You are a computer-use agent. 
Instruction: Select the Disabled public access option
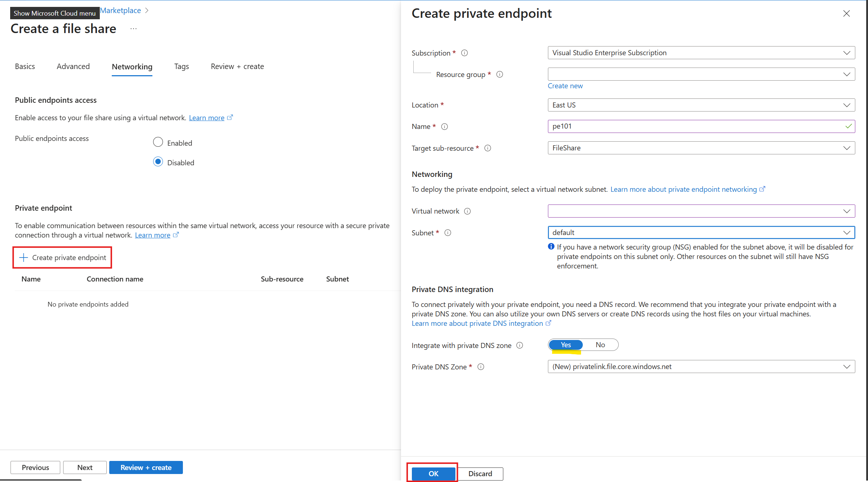(158, 162)
